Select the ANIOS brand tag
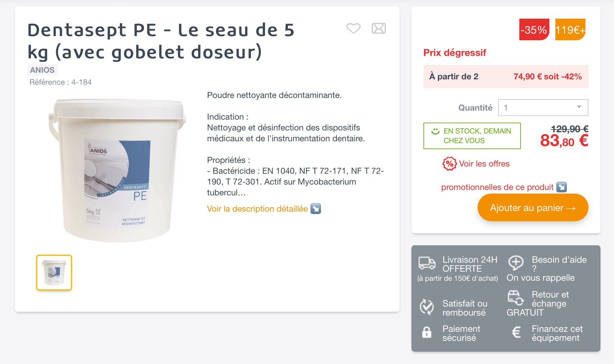 tap(42, 70)
